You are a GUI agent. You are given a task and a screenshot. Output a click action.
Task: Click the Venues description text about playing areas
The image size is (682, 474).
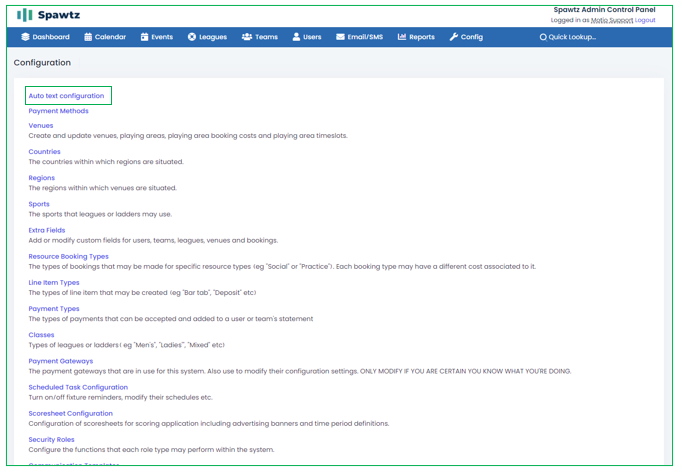(x=188, y=136)
